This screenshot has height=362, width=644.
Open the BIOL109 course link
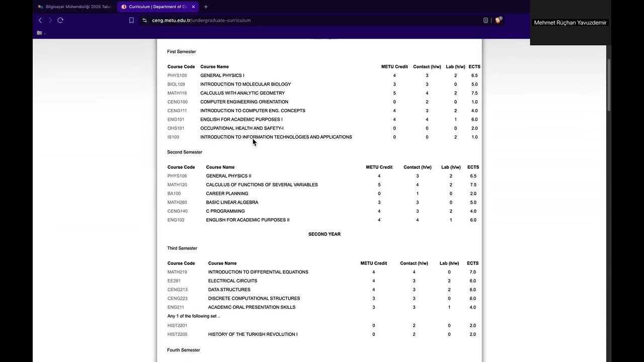176,84
